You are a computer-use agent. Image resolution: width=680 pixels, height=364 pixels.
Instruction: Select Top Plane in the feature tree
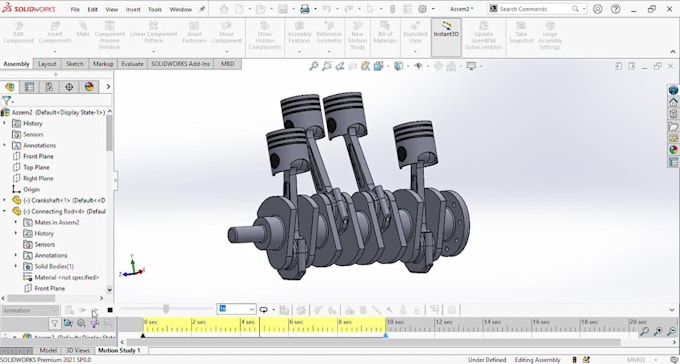(36, 167)
